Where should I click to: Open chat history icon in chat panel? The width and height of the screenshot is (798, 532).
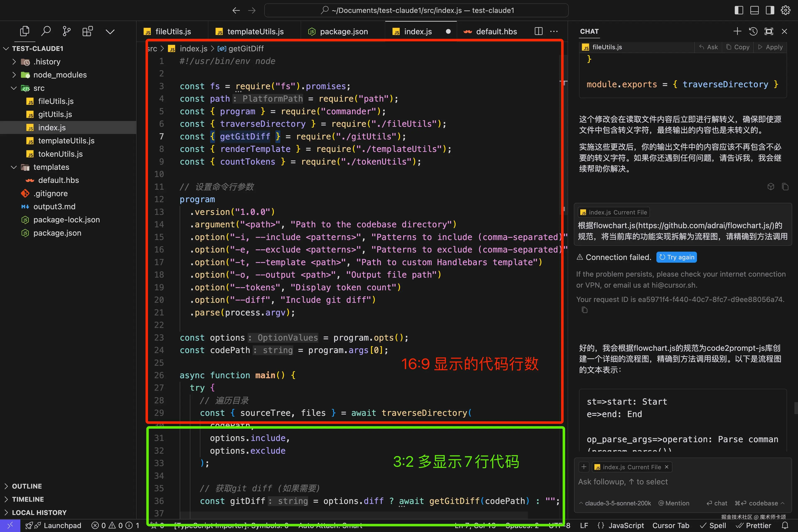click(753, 31)
